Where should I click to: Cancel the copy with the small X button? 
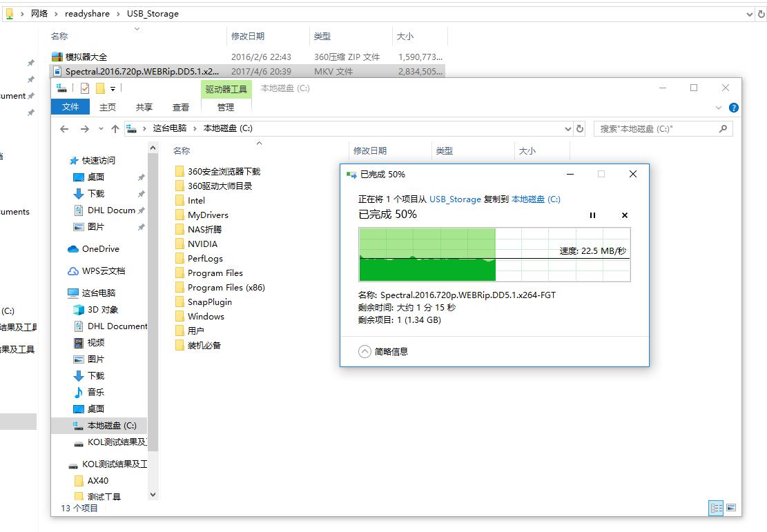coord(624,215)
